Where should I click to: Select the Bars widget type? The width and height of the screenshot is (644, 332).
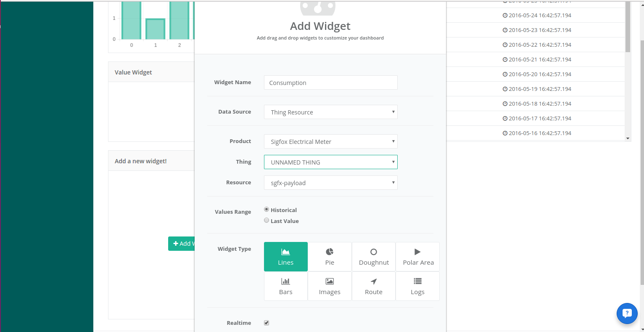pos(286,286)
